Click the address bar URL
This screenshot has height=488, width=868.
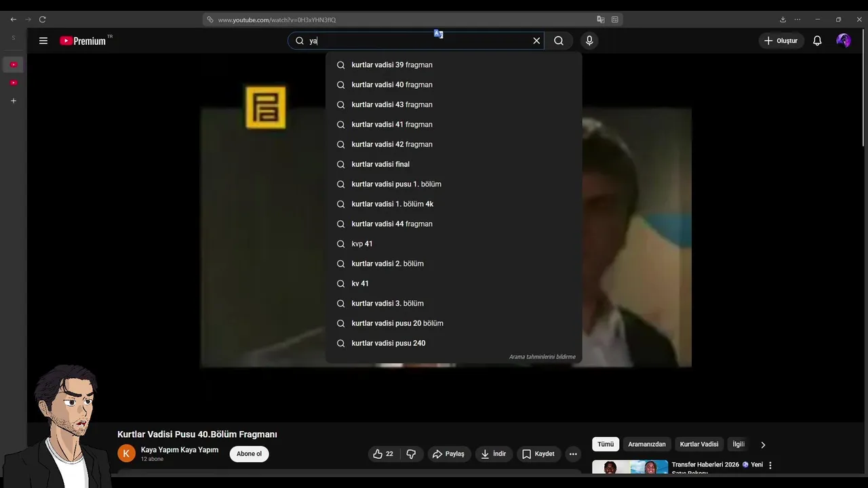click(277, 20)
